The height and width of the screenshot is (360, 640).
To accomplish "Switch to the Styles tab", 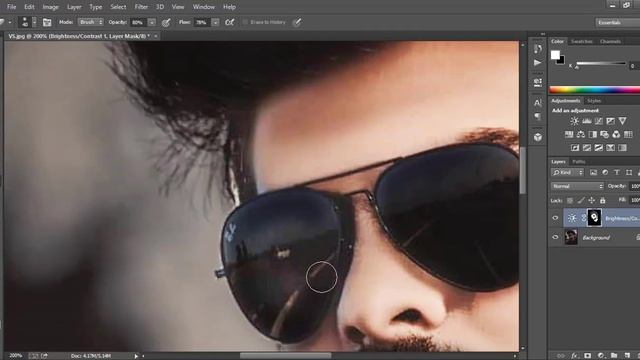I will (594, 101).
